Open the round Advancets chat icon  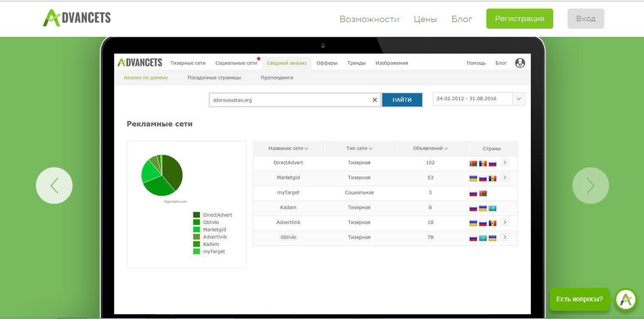click(x=626, y=300)
